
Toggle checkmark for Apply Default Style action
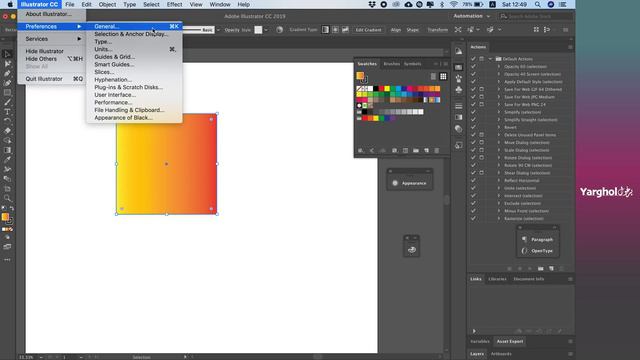point(473,82)
